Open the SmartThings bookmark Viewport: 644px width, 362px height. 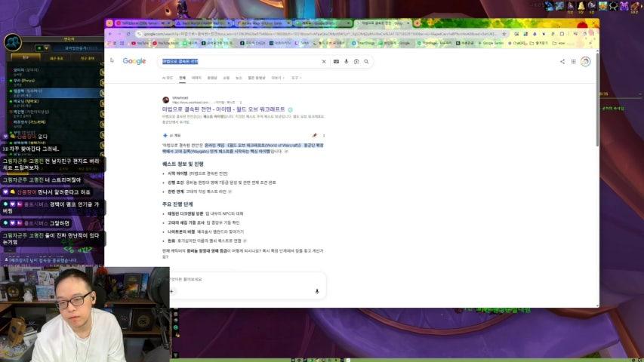click(x=363, y=43)
